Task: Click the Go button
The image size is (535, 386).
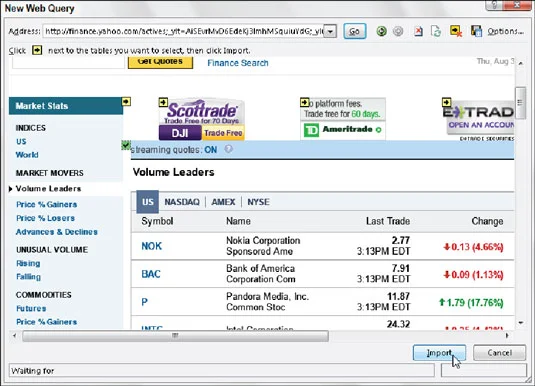Action: (355, 31)
